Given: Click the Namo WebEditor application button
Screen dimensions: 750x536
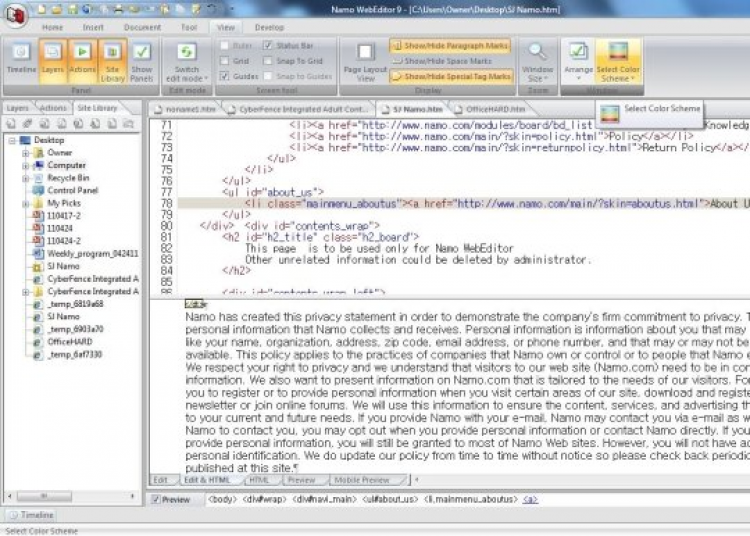Looking at the screenshot, I should 16,15.
